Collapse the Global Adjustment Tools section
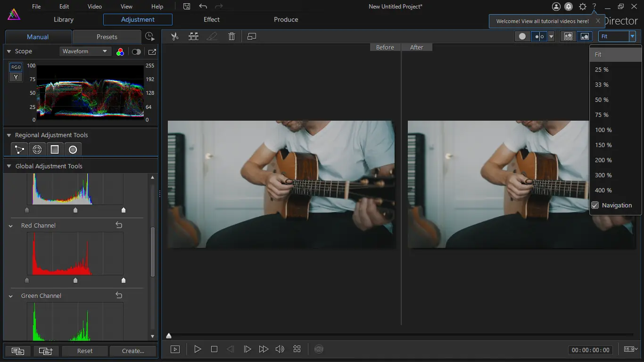Image resolution: width=644 pixels, height=362 pixels. point(9,166)
